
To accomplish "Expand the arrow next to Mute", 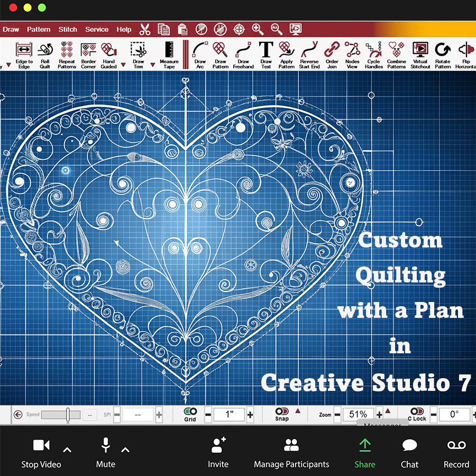I will coord(125,450).
